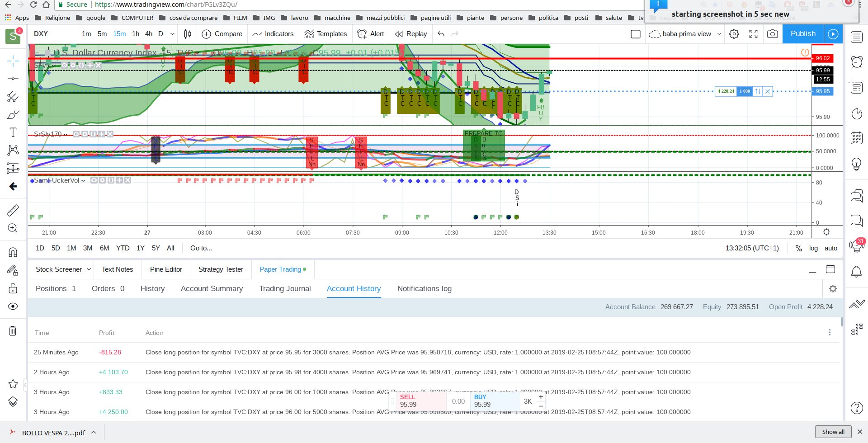Open the Indicators dialog

tap(273, 34)
